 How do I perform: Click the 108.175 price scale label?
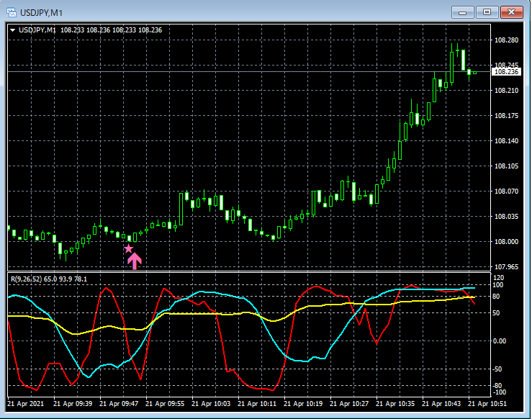point(506,116)
